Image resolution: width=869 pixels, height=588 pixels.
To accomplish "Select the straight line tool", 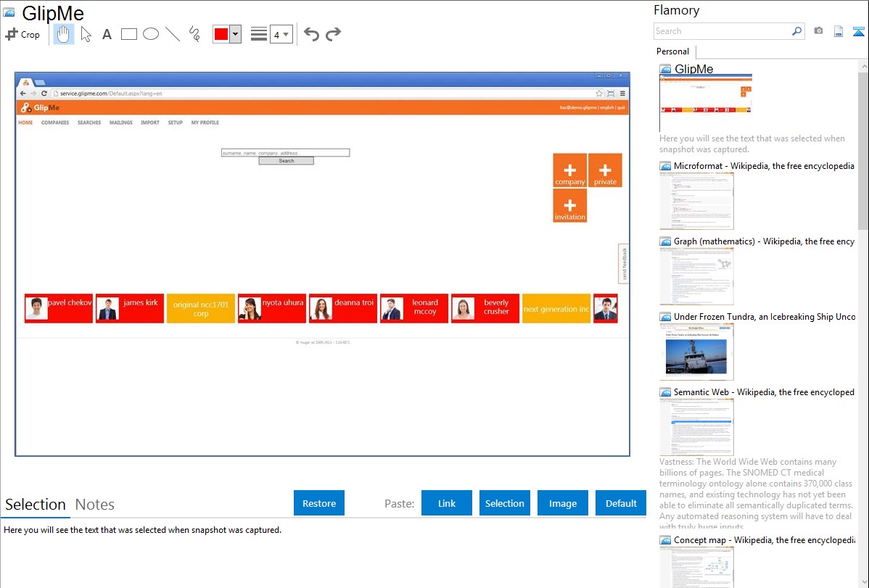I will coord(173,34).
